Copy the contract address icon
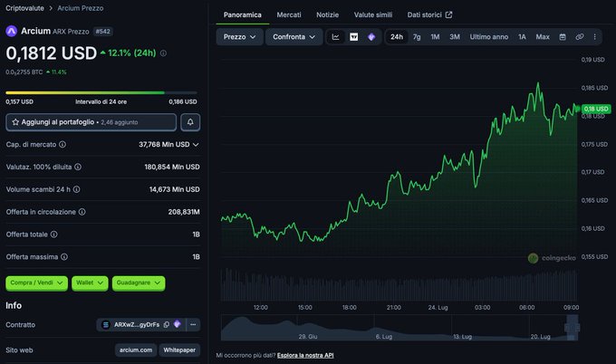The image size is (616, 364). [x=166, y=325]
